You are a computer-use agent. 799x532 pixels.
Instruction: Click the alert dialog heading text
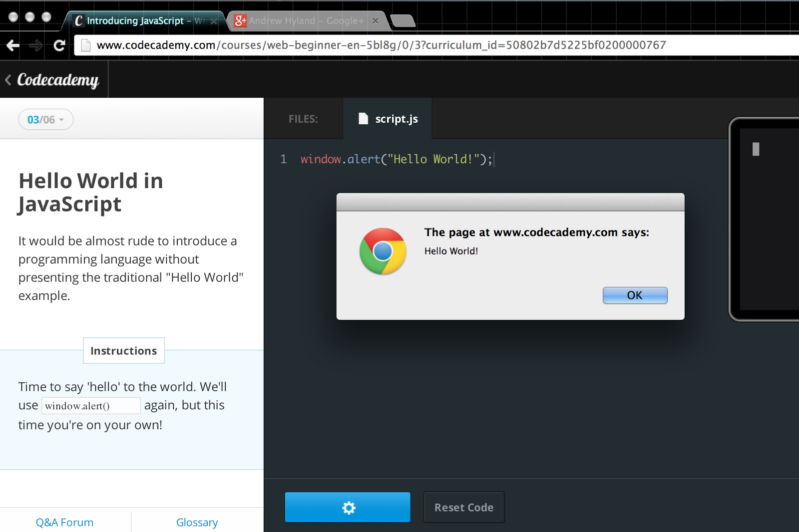[537, 232]
